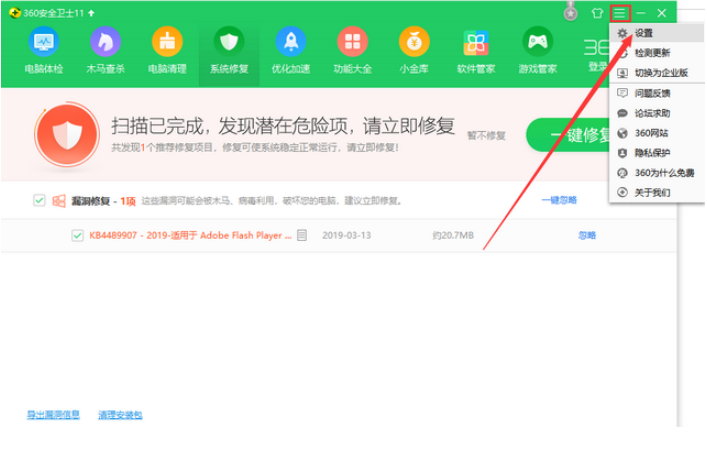Click 清理安装包 link
707x457 pixels.
tap(120, 415)
